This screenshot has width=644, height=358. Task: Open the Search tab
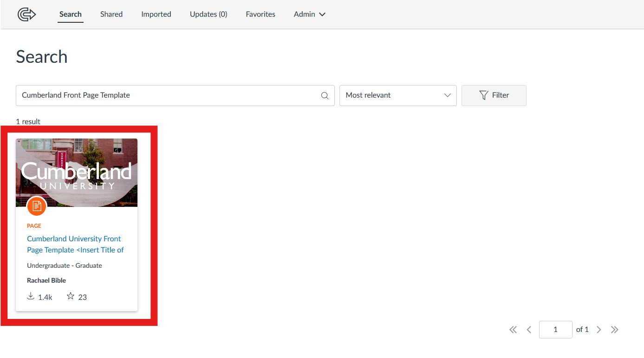click(71, 14)
